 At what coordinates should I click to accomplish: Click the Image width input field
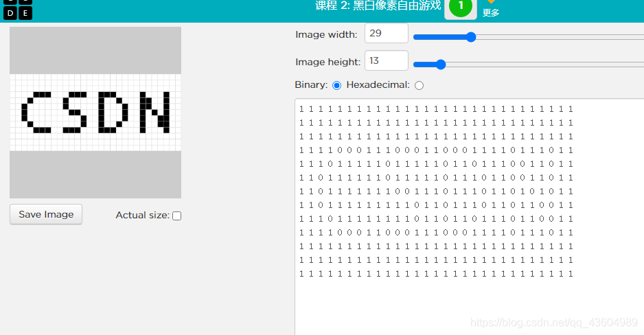point(387,33)
